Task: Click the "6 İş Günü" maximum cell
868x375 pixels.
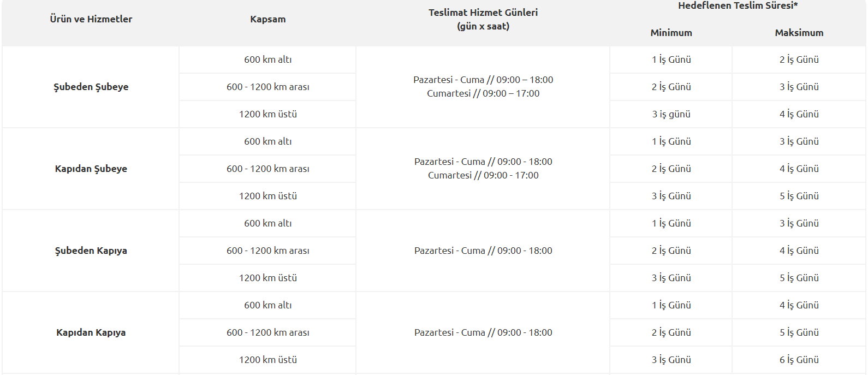Action: 799,360
